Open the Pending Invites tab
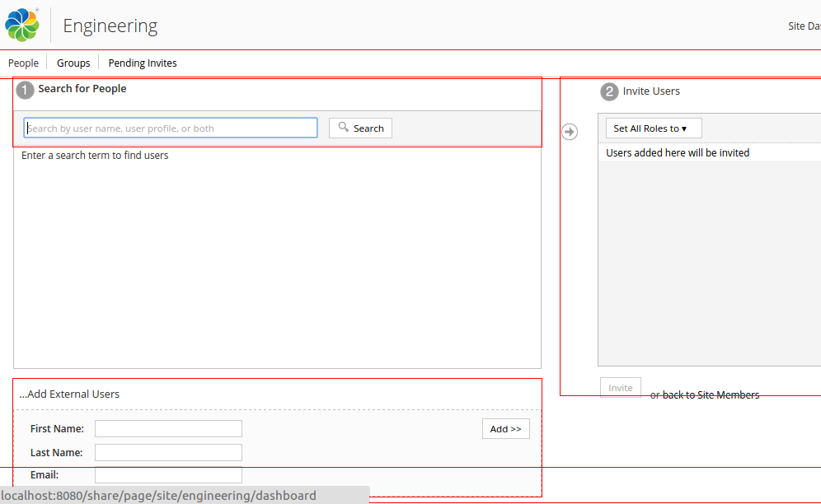The height and width of the screenshot is (504, 821). pos(142,63)
